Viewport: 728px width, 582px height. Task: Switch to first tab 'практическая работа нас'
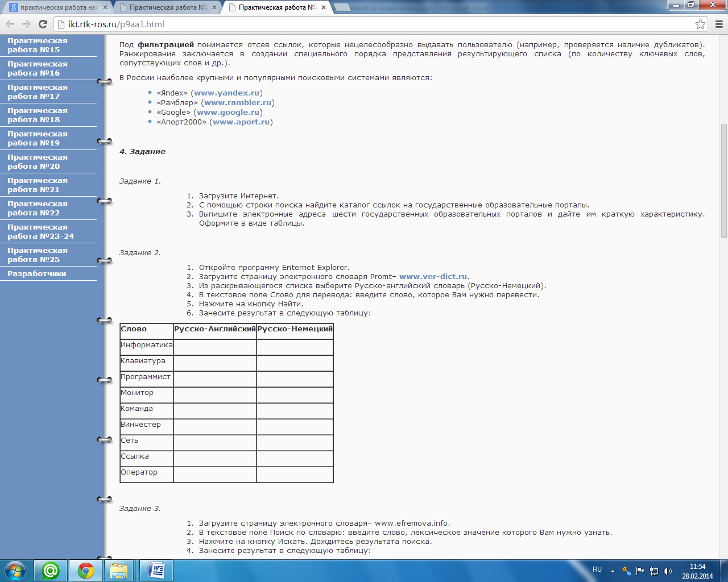[59, 7]
